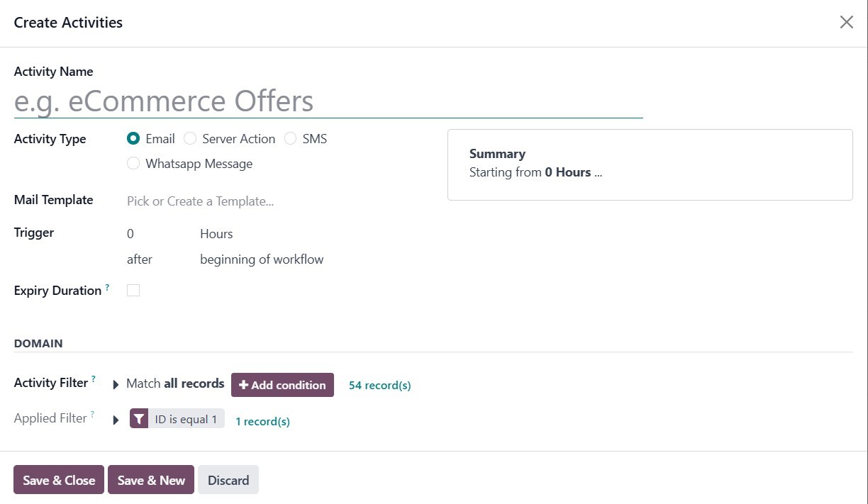Select the Server Action activity type
The height and width of the screenshot is (504, 868).
(x=190, y=139)
